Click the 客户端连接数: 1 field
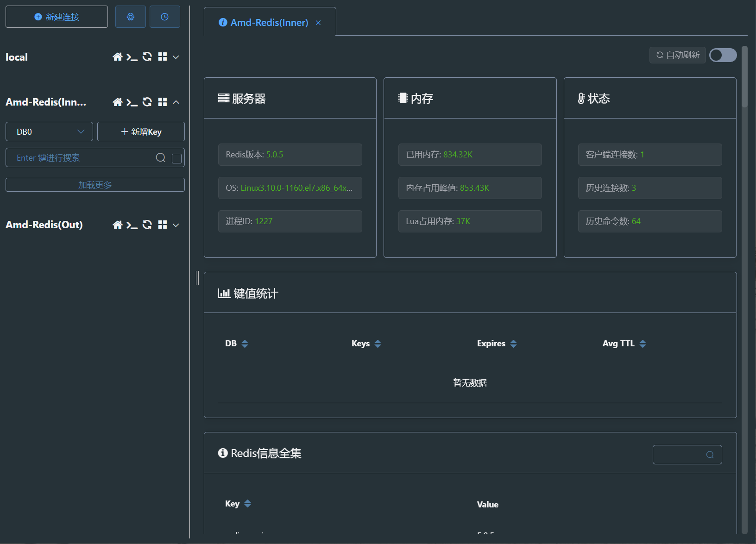756x544 pixels. (650, 155)
